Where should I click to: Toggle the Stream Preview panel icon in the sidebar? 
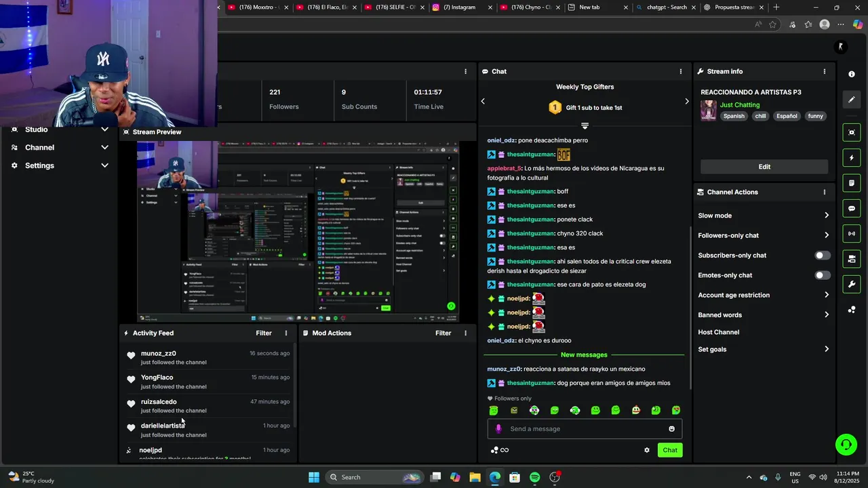click(852, 132)
